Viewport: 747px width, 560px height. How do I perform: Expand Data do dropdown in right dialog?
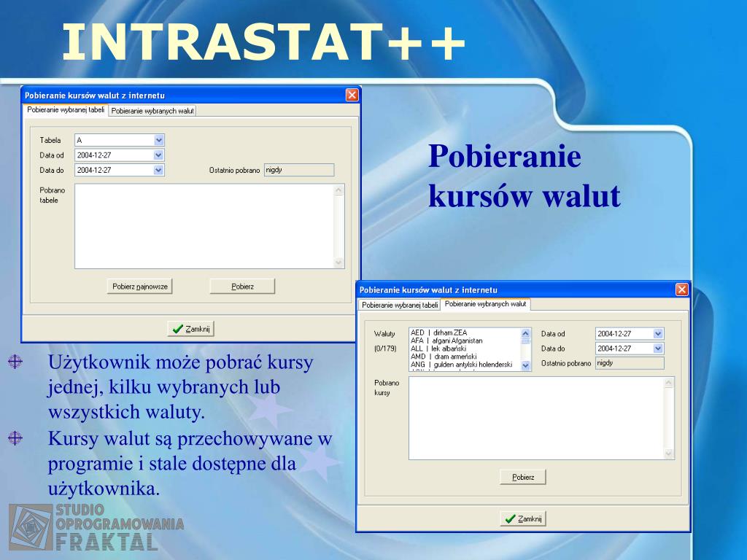coord(658,349)
